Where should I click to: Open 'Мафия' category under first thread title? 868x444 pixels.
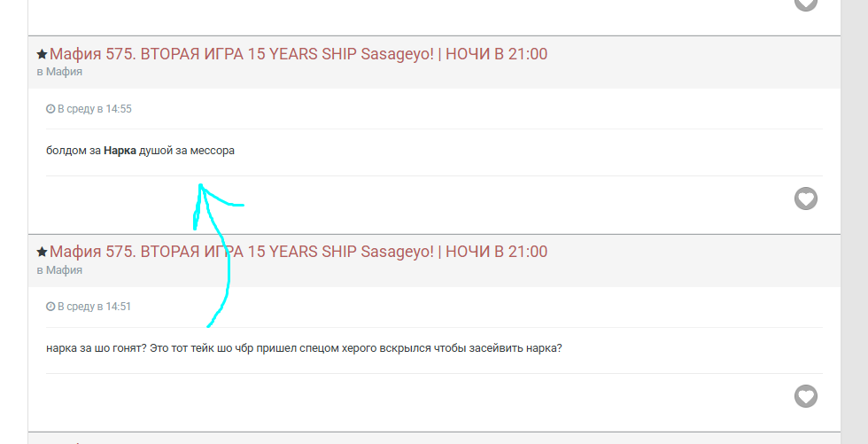(64, 72)
